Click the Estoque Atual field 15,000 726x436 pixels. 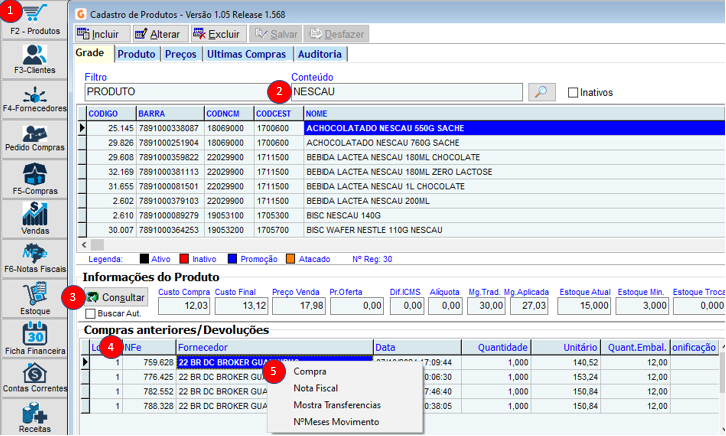(x=584, y=306)
